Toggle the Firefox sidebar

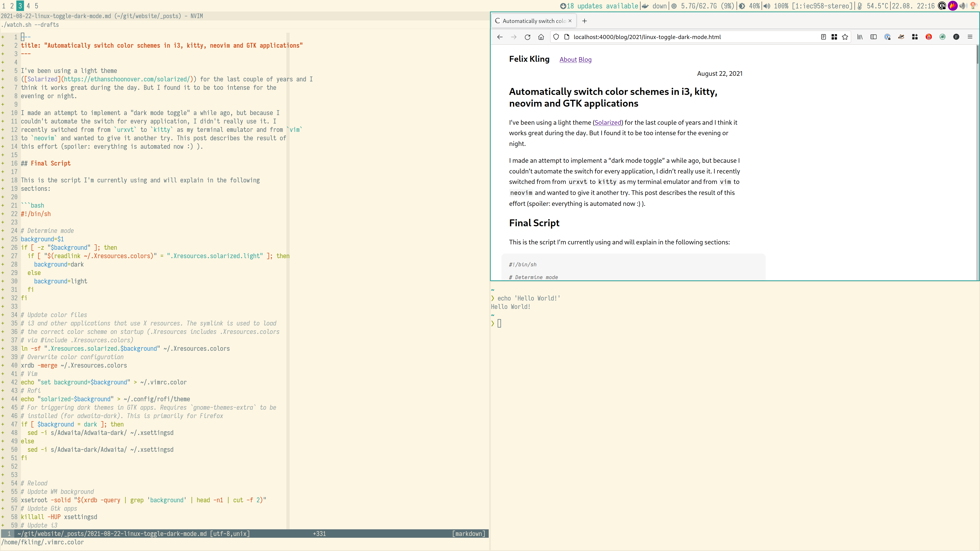[x=874, y=37]
